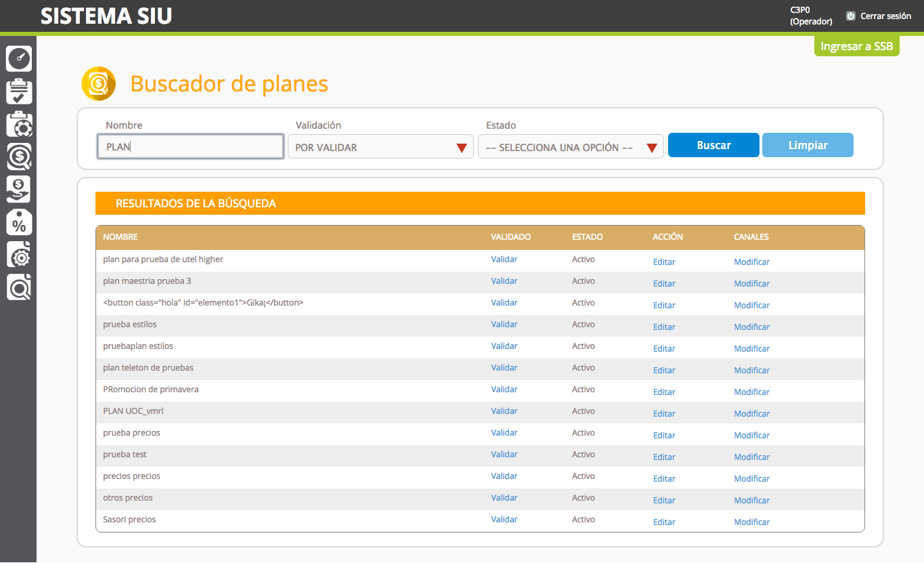The image size is (924, 563).
Task: Click Modificar for otros precios
Action: point(752,501)
